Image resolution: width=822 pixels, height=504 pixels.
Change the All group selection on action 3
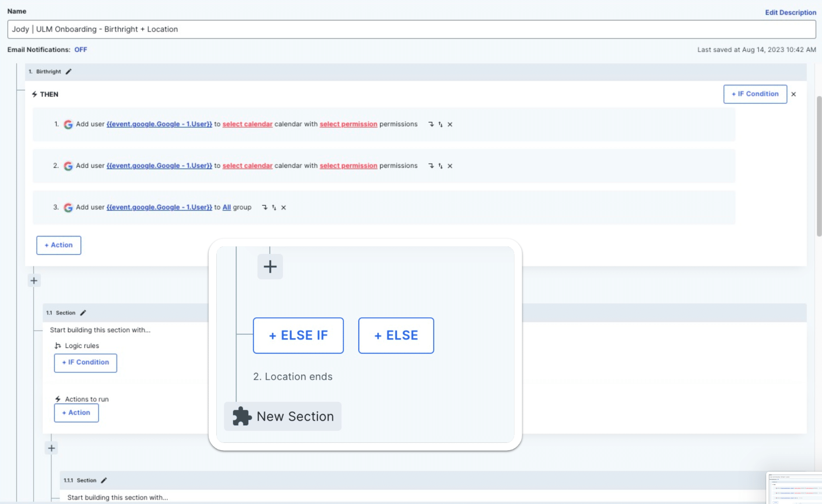(226, 207)
